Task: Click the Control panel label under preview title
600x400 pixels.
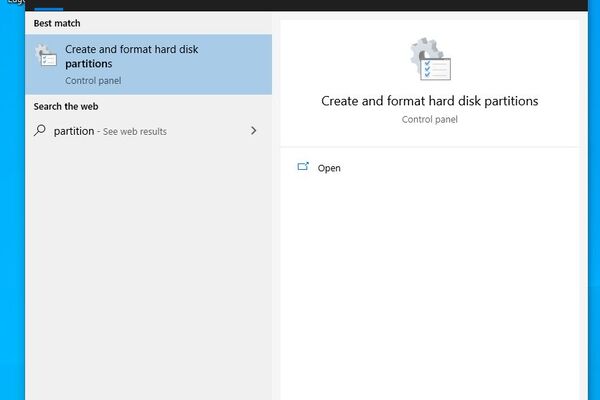Action: [430, 119]
